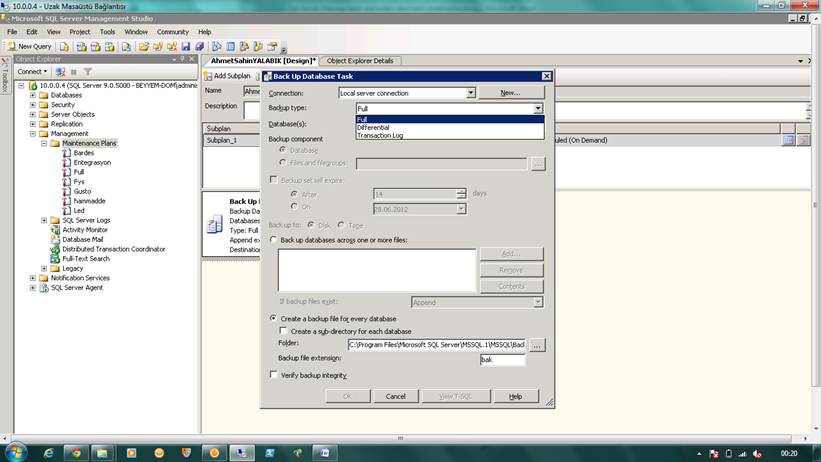This screenshot has width=821, height=462.
Task: Choose Transaction Log from backup type list
Action: (450, 135)
